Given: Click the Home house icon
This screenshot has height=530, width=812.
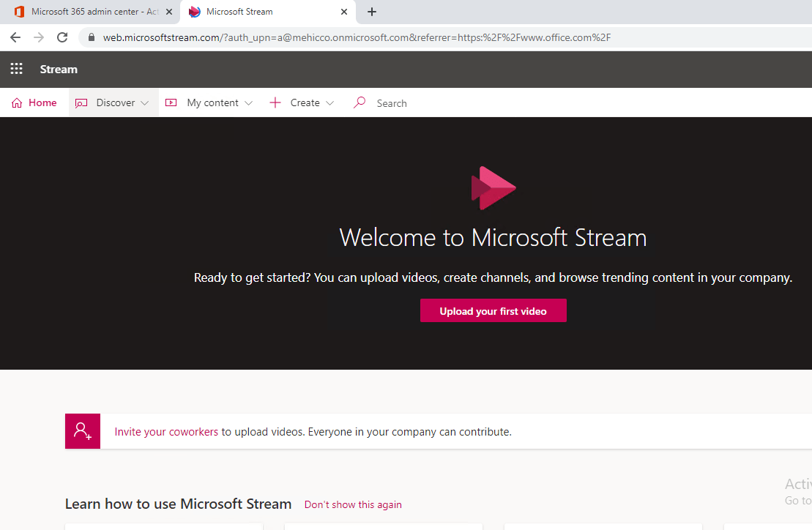Looking at the screenshot, I should [17, 103].
